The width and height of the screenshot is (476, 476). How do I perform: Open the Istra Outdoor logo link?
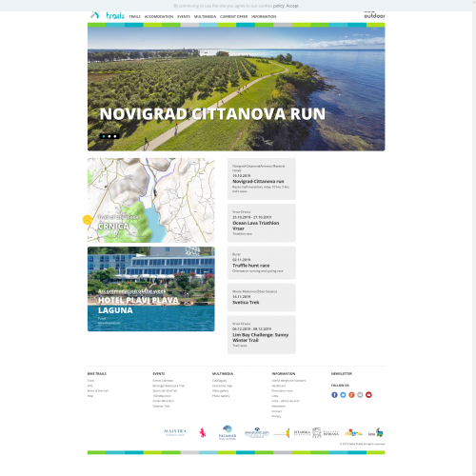point(374,14)
